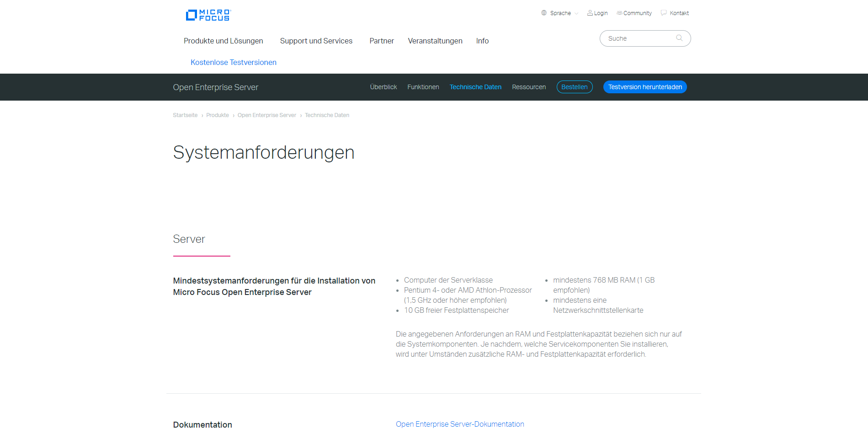The image size is (868, 434).
Task: Go to Startseite breadcrumb
Action: click(185, 115)
